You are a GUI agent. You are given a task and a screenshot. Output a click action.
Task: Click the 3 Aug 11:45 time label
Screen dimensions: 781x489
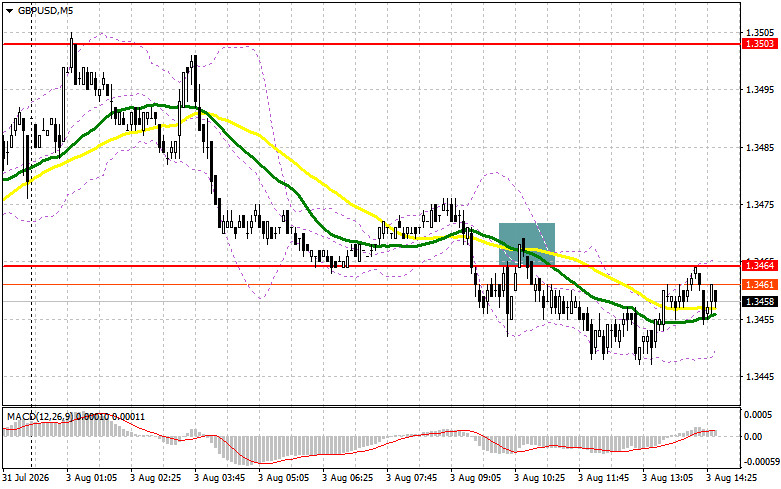604,478
